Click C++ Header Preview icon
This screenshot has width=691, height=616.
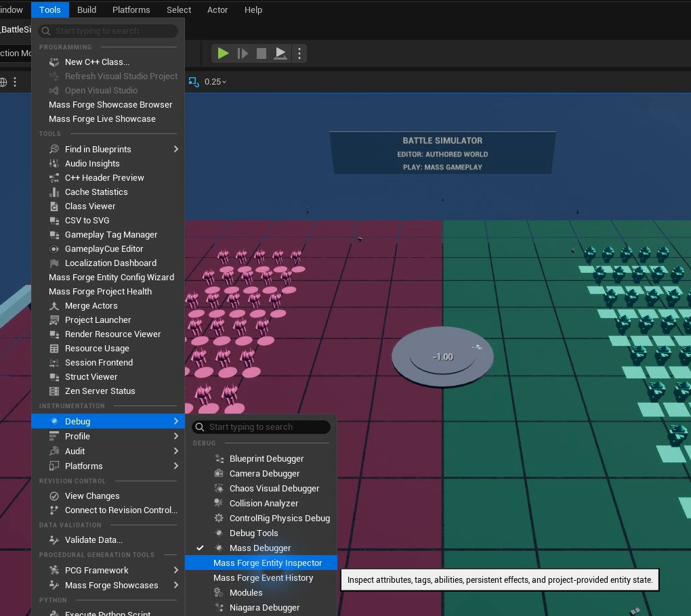pos(54,178)
